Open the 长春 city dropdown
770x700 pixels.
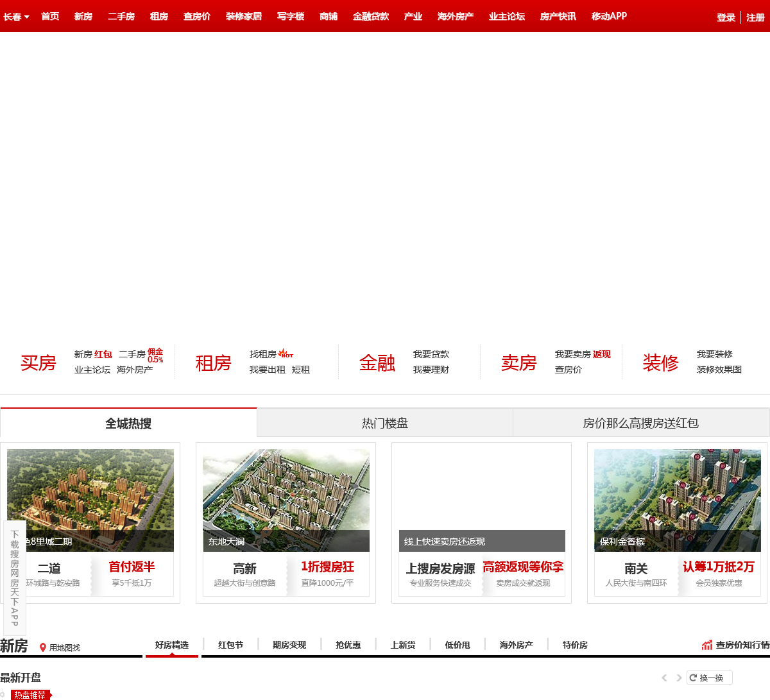coord(16,17)
